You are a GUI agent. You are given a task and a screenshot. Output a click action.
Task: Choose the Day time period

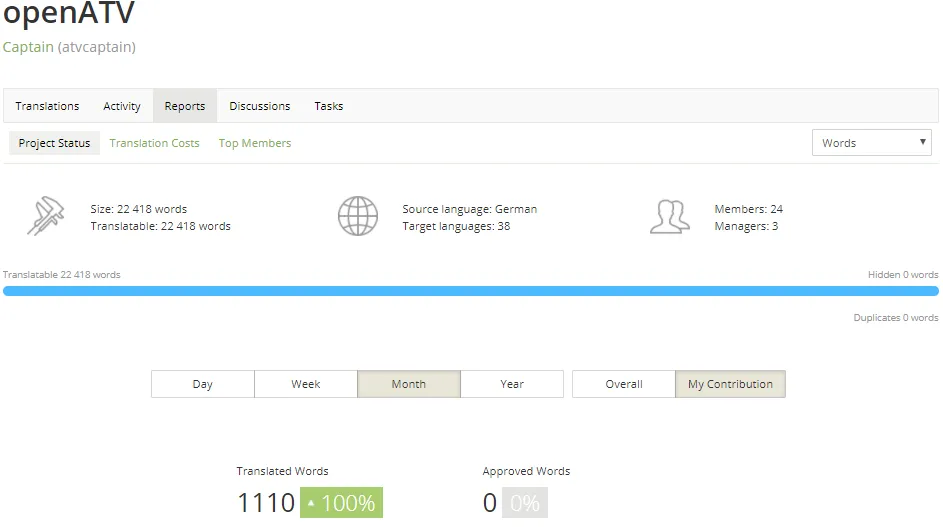(203, 384)
